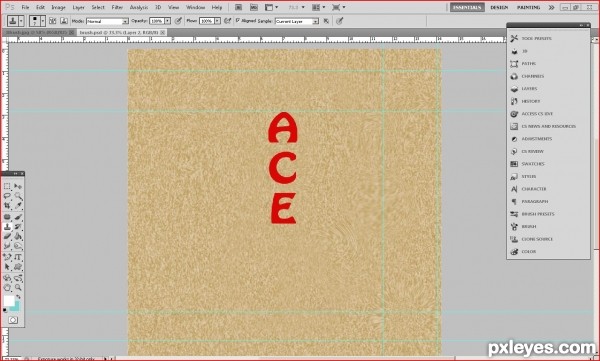Select the Horizontal Type tool

18,257
